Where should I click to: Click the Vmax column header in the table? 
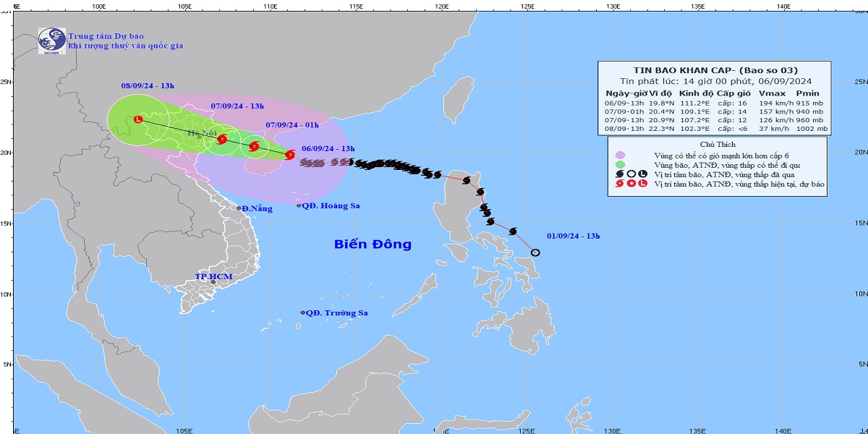click(772, 93)
